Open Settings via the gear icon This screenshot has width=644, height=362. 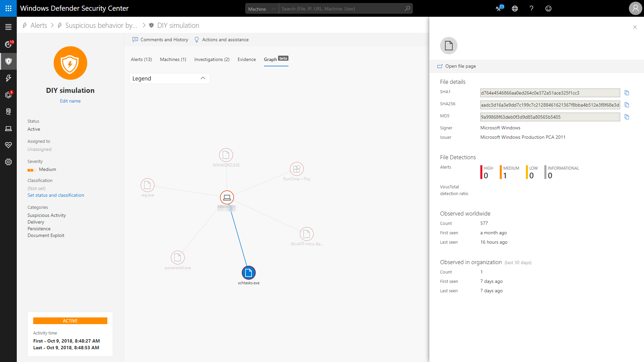coord(8,162)
